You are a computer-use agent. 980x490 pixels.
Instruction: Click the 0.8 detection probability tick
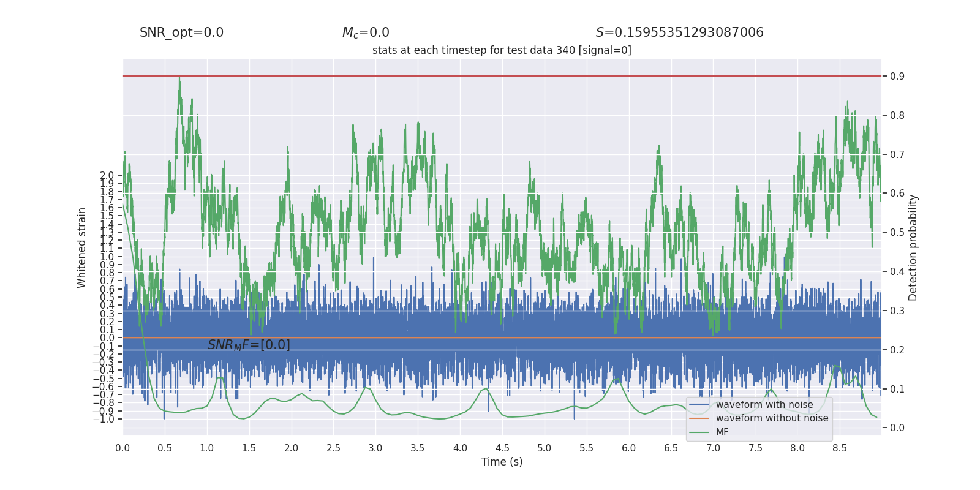tap(897, 116)
